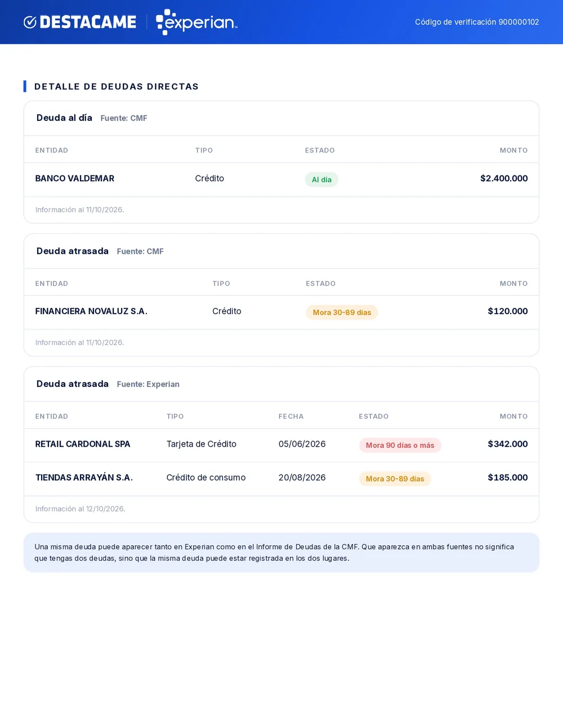This screenshot has height=728, width=563.
Task: Click 'Información al 11/10/2026' under FINANCIERA NOVALUZ
Action: (x=80, y=343)
